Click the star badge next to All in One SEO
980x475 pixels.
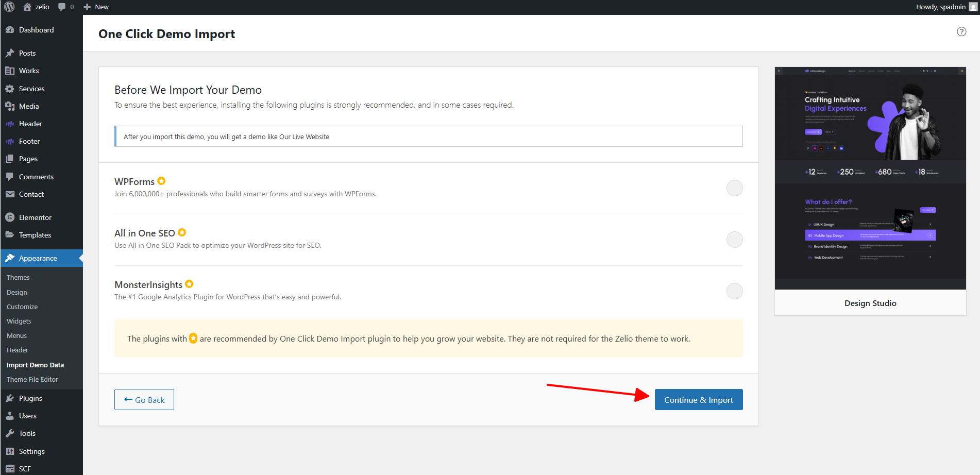pyautogui.click(x=182, y=232)
